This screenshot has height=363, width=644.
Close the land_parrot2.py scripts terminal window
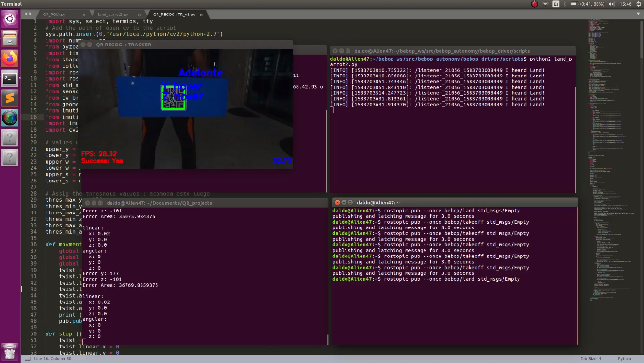pyautogui.click(x=334, y=51)
